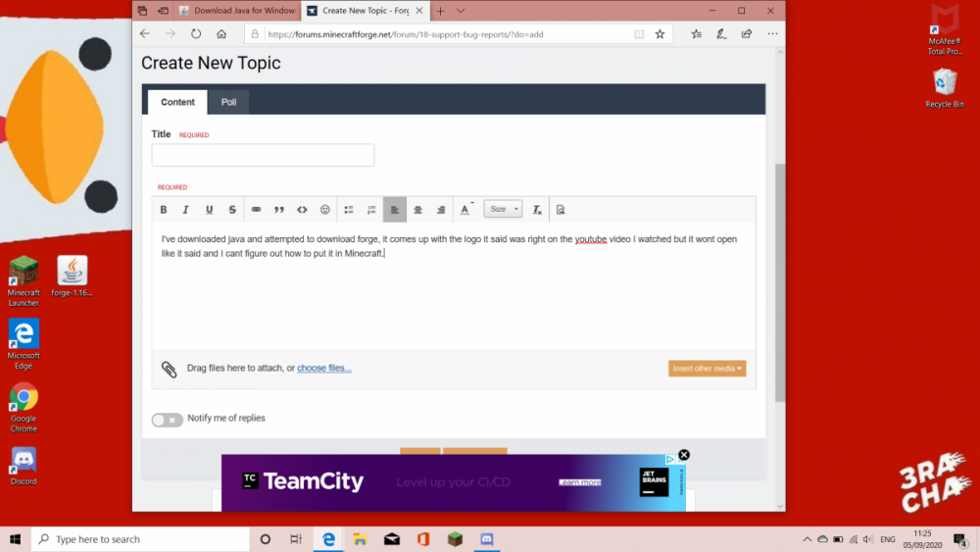This screenshot has height=552, width=980.
Task: Open the font Size dropdown
Action: coord(503,209)
